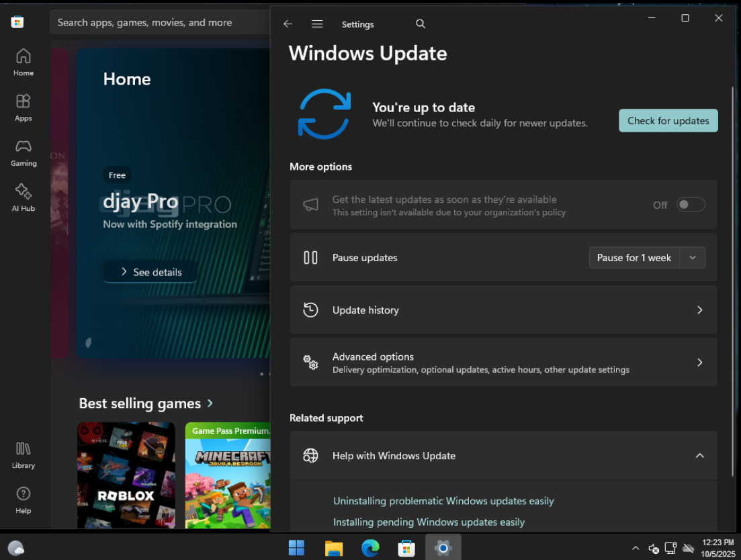Screen dimensions: 741x560
Task: Open Help in Microsoft Store sidebar
Action: pos(23,500)
